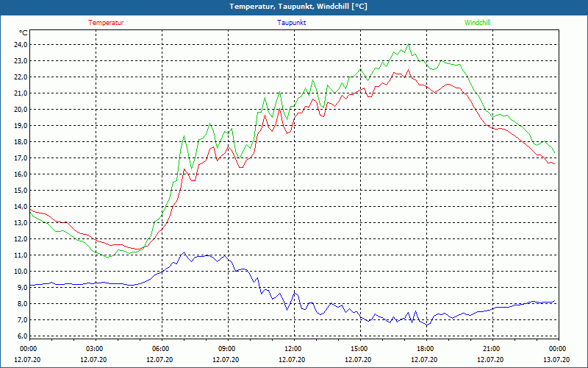Click the 21:00 time axis label

click(x=492, y=349)
